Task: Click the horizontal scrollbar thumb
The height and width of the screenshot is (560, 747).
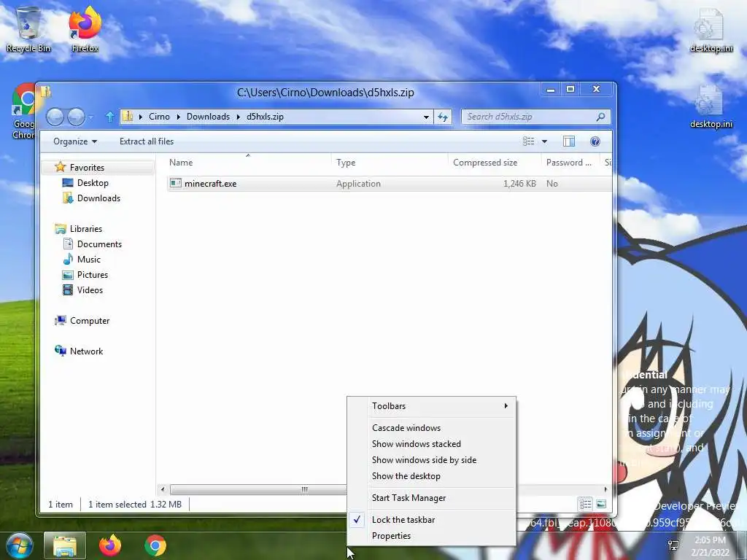Action: tap(305, 489)
